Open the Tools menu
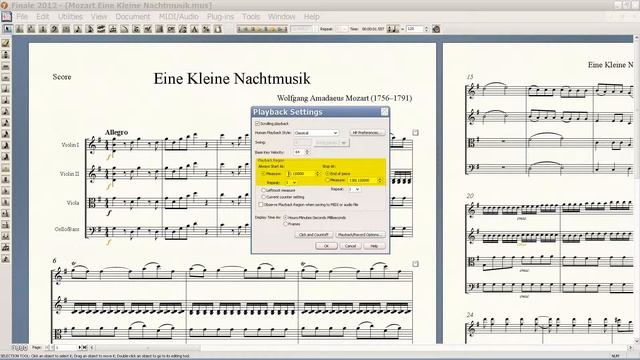Screen dimensions: 640x360 pyautogui.click(x=251, y=16)
